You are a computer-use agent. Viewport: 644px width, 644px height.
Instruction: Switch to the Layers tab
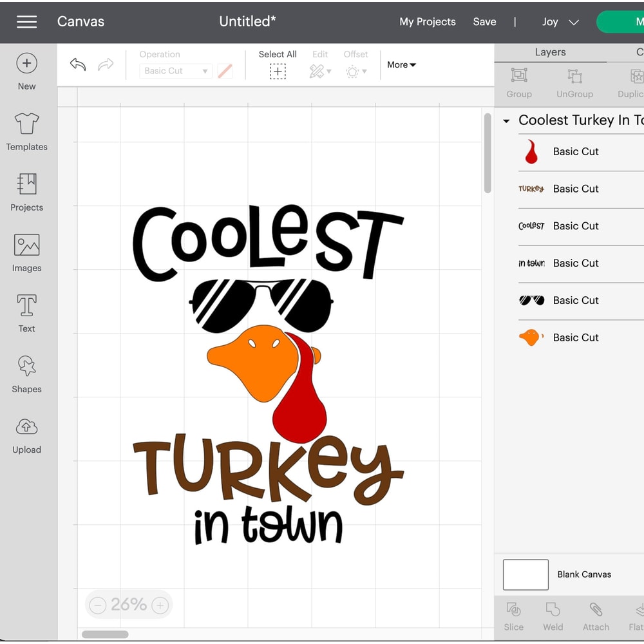pyautogui.click(x=550, y=52)
